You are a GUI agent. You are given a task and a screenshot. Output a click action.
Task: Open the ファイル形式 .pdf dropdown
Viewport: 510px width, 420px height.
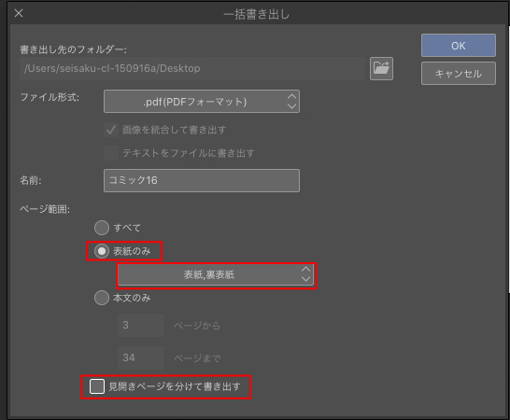(202, 102)
